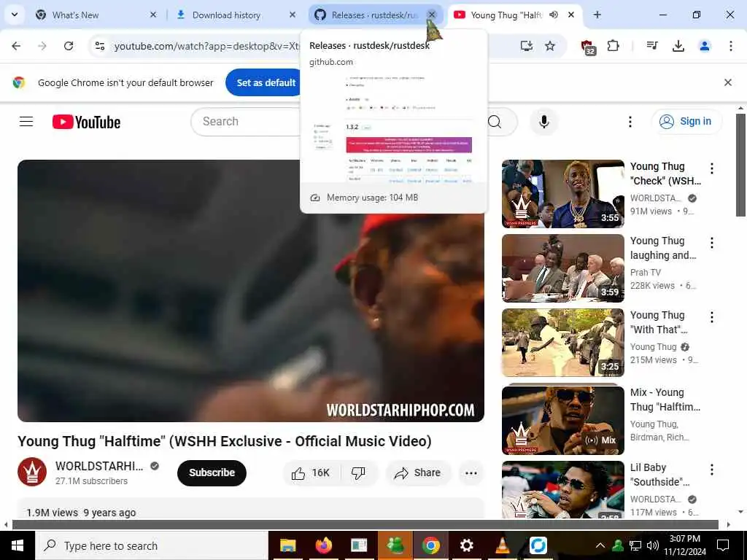The height and width of the screenshot is (560, 747).
Task: Open Young Thug "Check" video thumbnail
Action: point(563,194)
